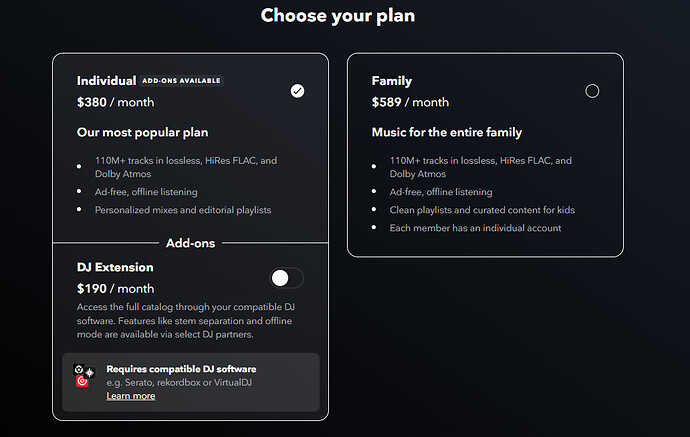This screenshot has width=690, height=437.
Task: Click "Music for the entire family" subtitle
Action: click(447, 132)
